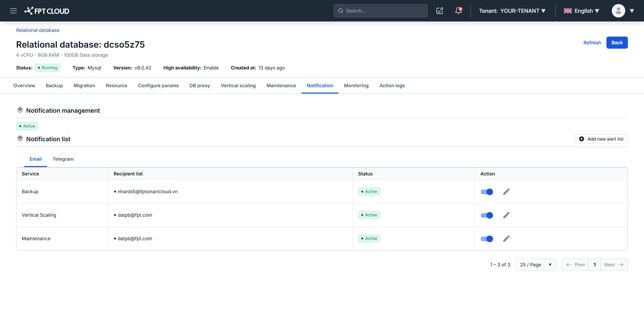Viewport: 644px width, 317px height.
Task: Open the notifications bell icon
Action: click(459, 11)
